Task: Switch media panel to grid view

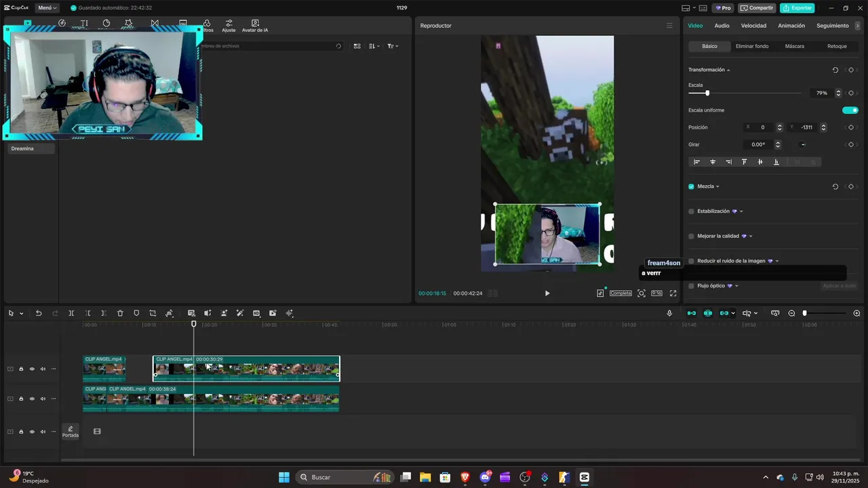Action: click(357, 46)
